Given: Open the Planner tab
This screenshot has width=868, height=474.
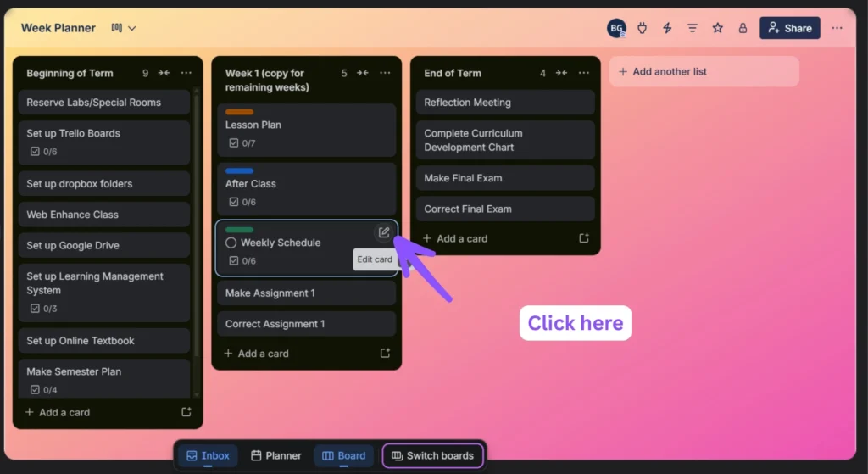Looking at the screenshot, I should pyautogui.click(x=275, y=455).
